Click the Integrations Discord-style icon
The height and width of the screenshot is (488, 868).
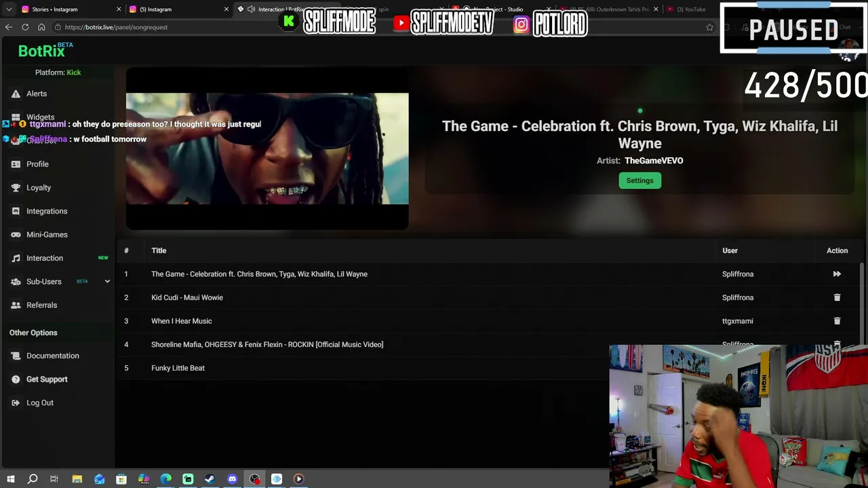pos(16,211)
